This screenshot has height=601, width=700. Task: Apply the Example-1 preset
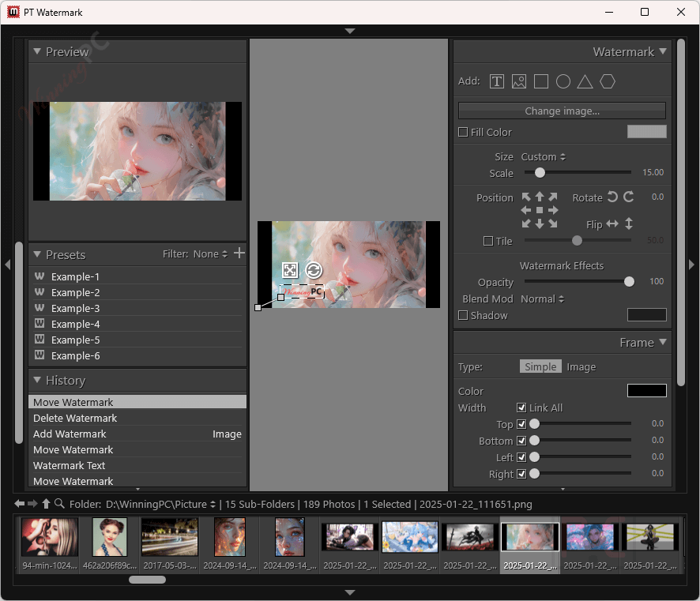click(x=137, y=276)
